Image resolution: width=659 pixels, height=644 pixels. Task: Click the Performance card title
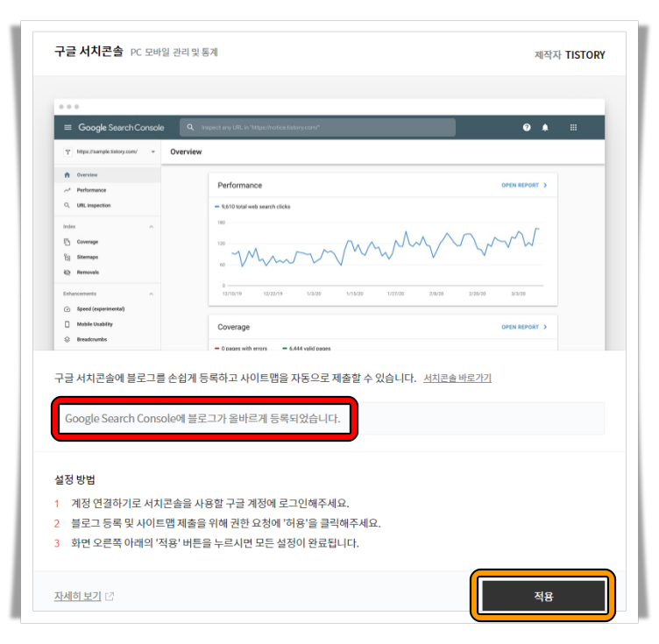click(x=239, y=185)
